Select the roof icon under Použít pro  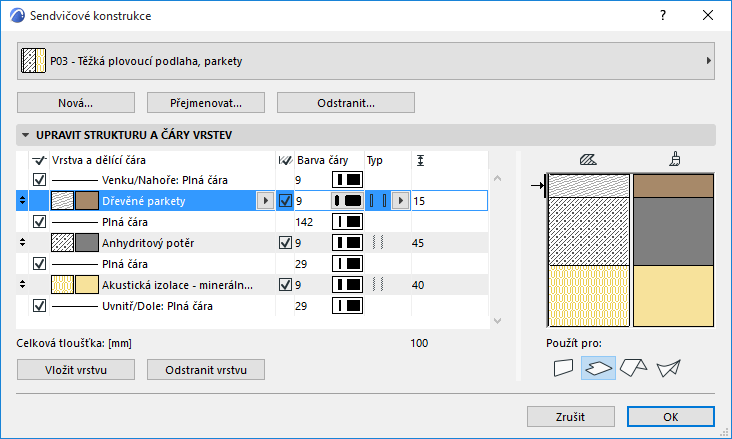coord(633,368)
